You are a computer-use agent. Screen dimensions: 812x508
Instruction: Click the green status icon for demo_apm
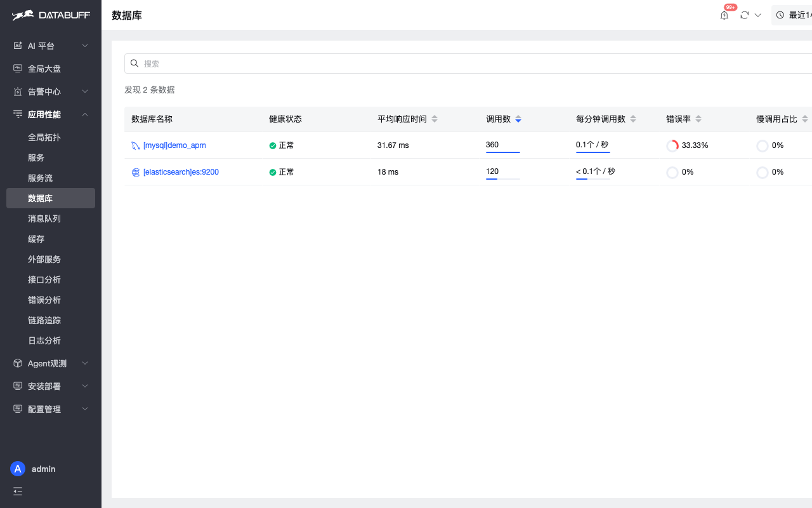[273, 145]
